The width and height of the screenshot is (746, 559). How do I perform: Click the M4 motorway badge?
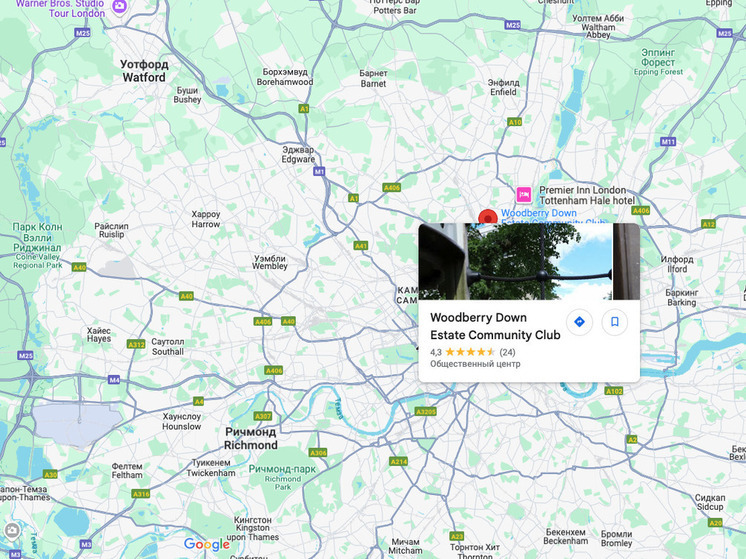click(x=114, y=379)
